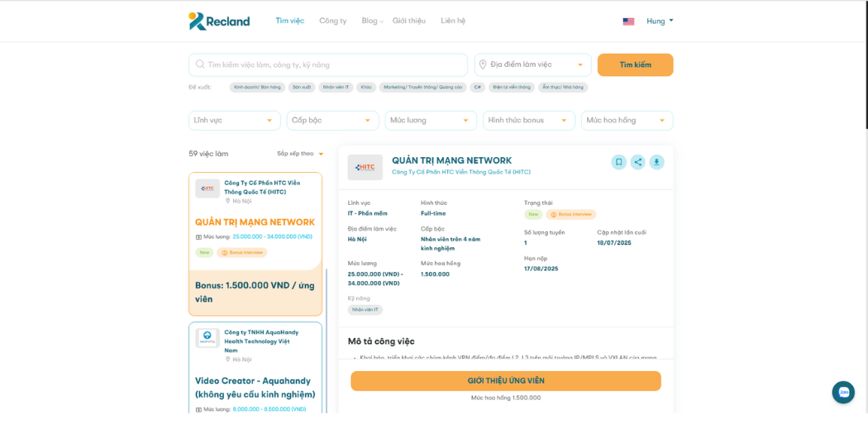Open the Mức lương filter dropdown
Viewport: 868px width, 424px height.
coord(431,120)
